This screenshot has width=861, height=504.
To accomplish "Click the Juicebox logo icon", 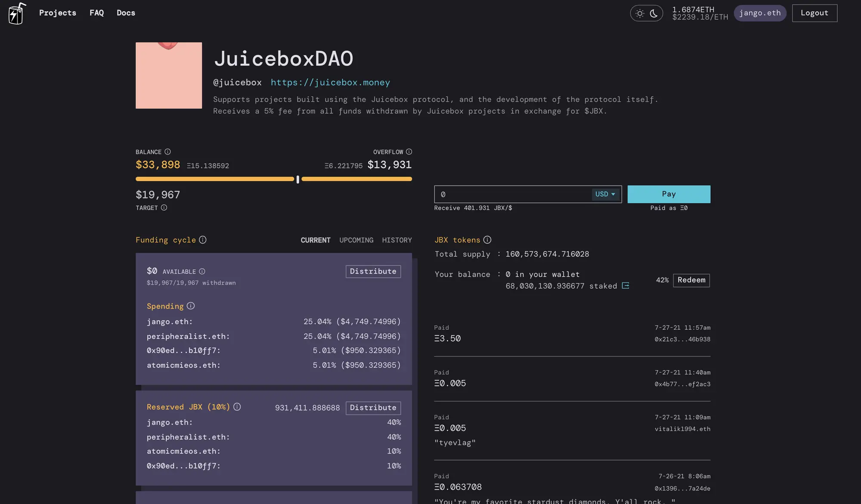I will (x=17, y=13).
